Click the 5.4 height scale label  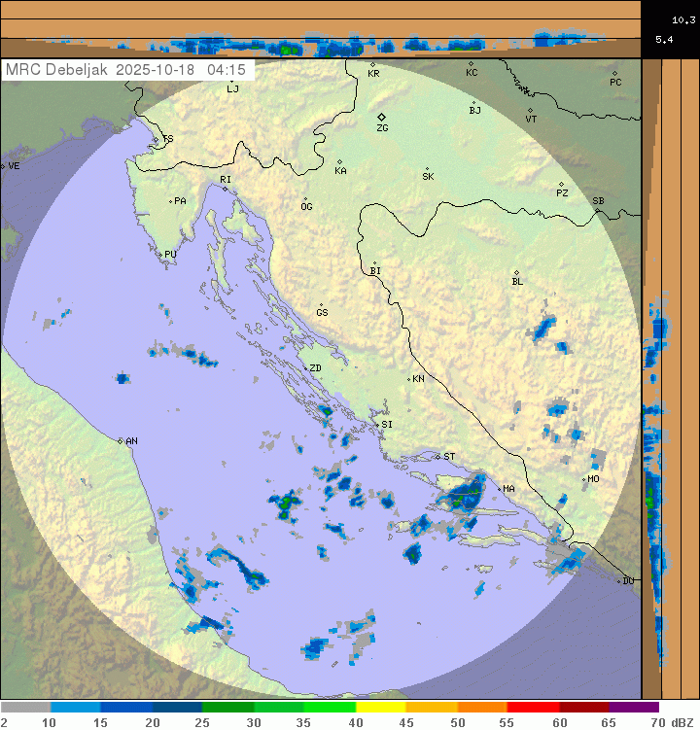click(665, 39)
